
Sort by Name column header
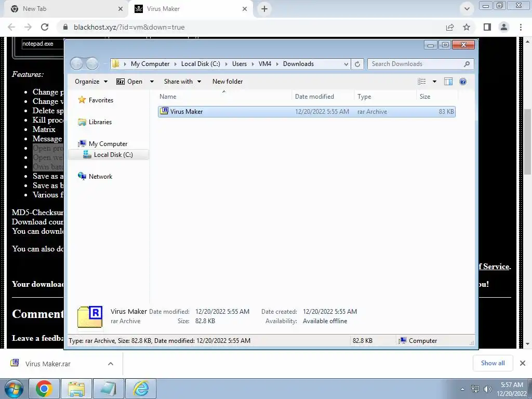click(x=224, y=96)
